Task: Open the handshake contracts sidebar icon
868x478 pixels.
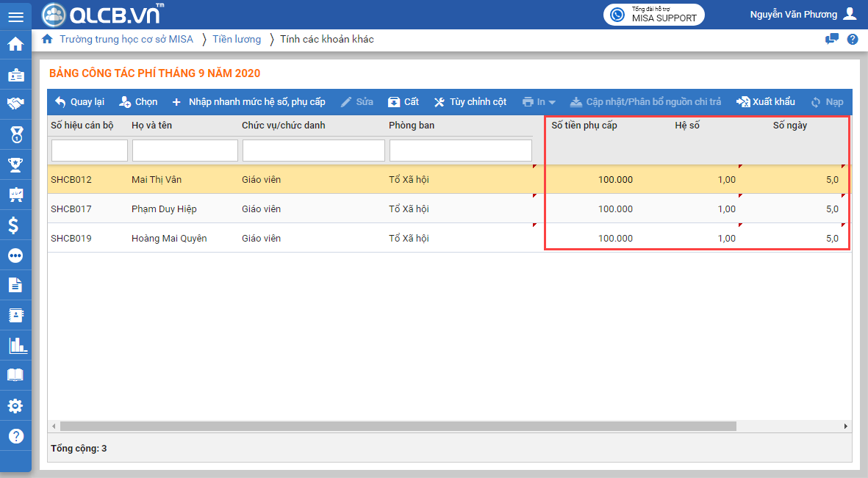Action: [x=15, y=104]
